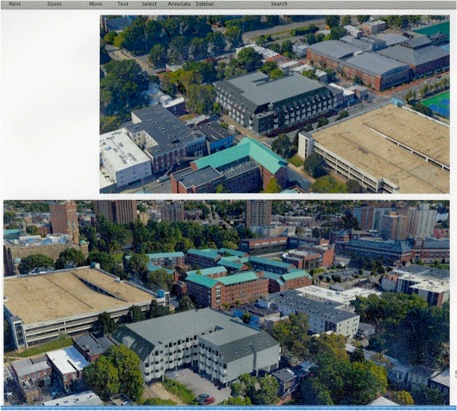Choose the Zoom tool in toolbar
This screenshot has height=411, width=457.
coord(54,4)
